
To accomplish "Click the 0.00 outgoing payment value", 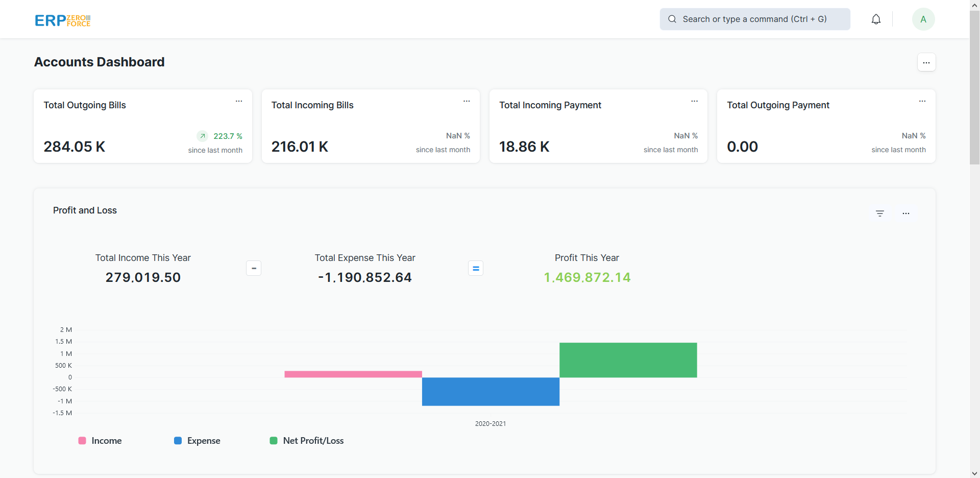I will pos(743,147).
